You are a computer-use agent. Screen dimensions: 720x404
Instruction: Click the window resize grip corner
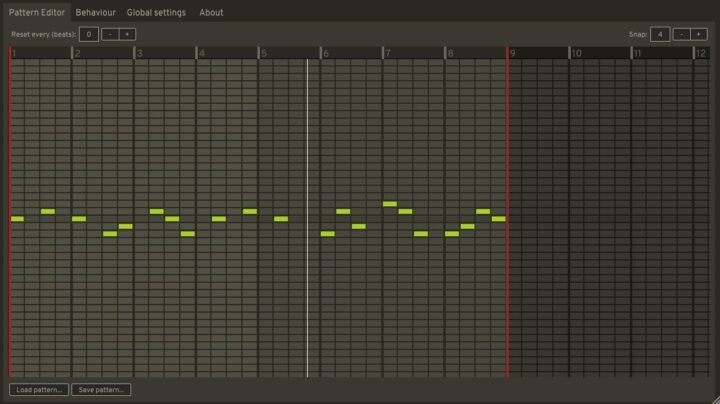point(714,398)
